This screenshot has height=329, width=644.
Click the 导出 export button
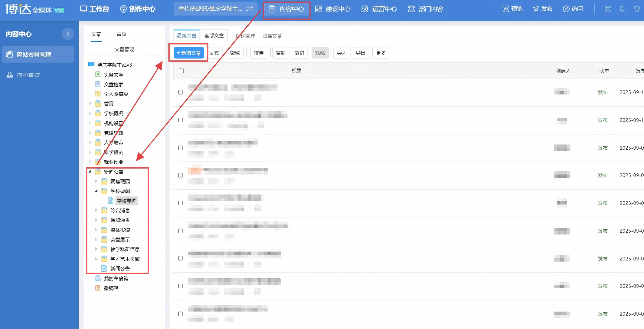pos(360,53)
